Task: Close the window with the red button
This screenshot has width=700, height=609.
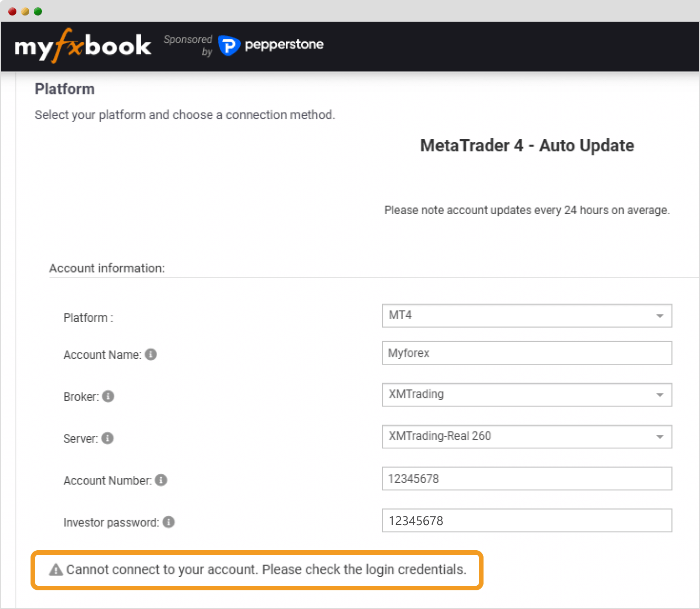Action: point(12,11)
